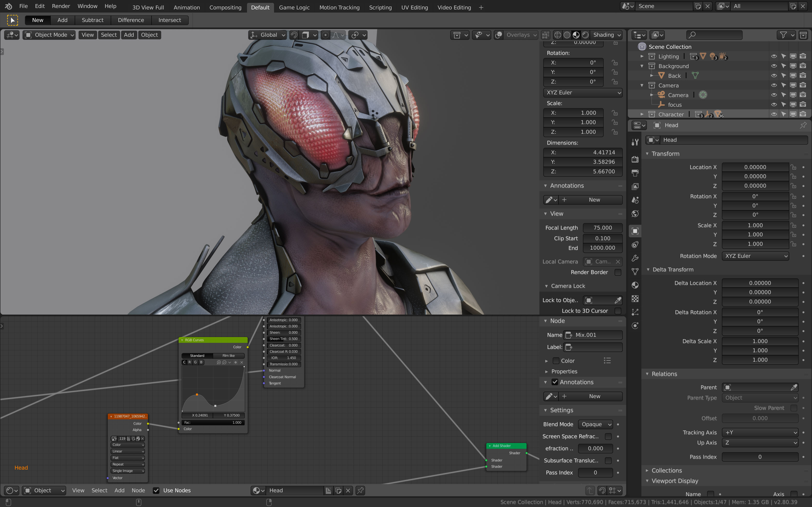Adjust the RGB Curves Fac slider
This screenshot has width=812, height=507.
(213, 422)
